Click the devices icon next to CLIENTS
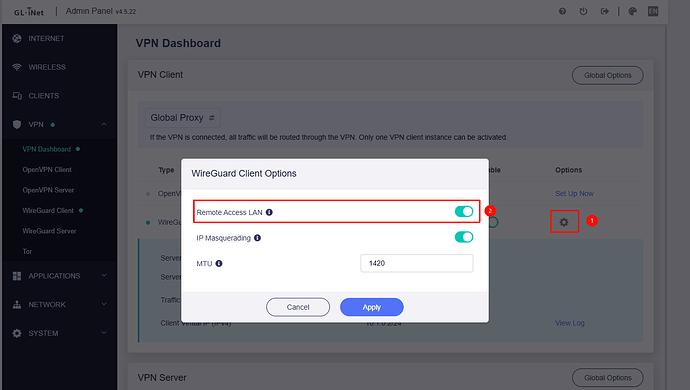 click(17, 96)
